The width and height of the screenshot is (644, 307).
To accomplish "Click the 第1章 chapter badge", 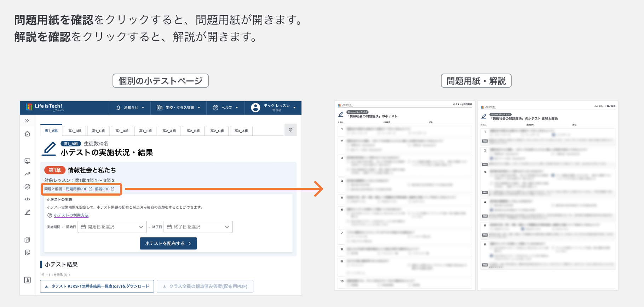I will click(55, 170).
